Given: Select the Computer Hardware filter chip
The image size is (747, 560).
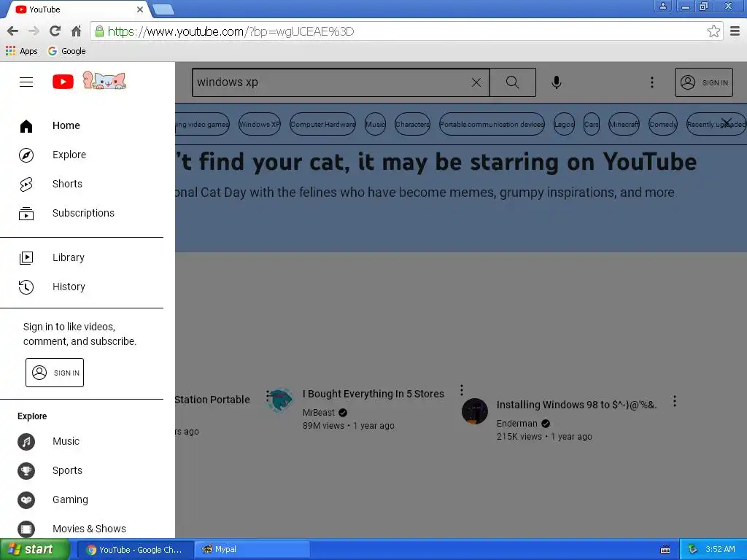Looking at the screenshot, I should pyautogui.click(x=322, y=124).
